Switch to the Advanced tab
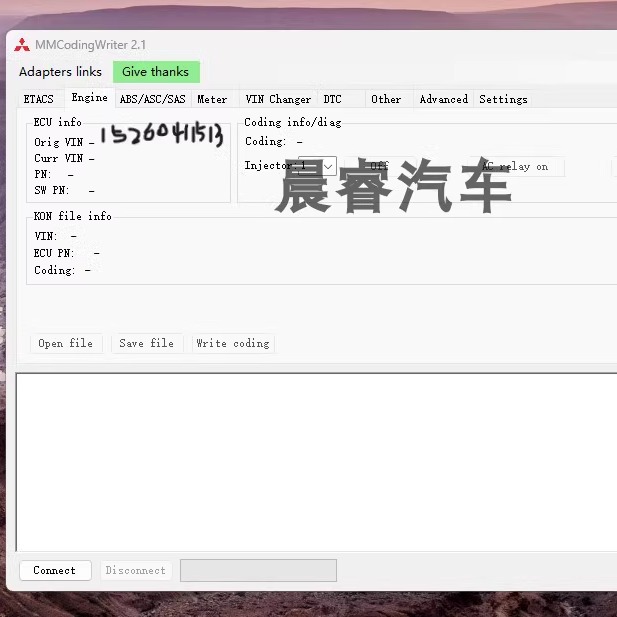 coord(443,99)
